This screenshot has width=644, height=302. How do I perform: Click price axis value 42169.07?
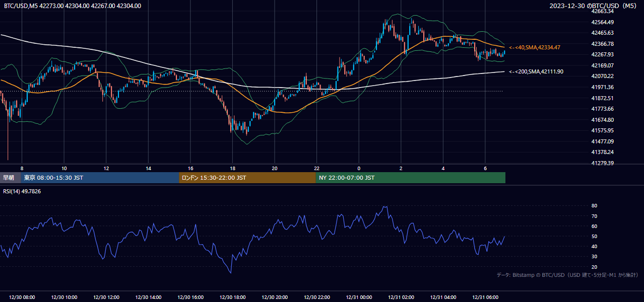coord(603,65)
